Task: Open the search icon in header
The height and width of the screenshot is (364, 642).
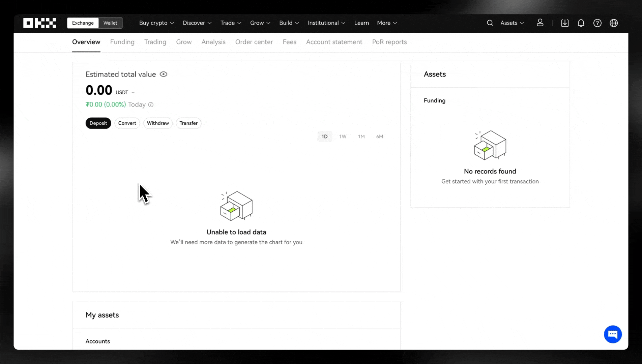Action: click(490, 23)
